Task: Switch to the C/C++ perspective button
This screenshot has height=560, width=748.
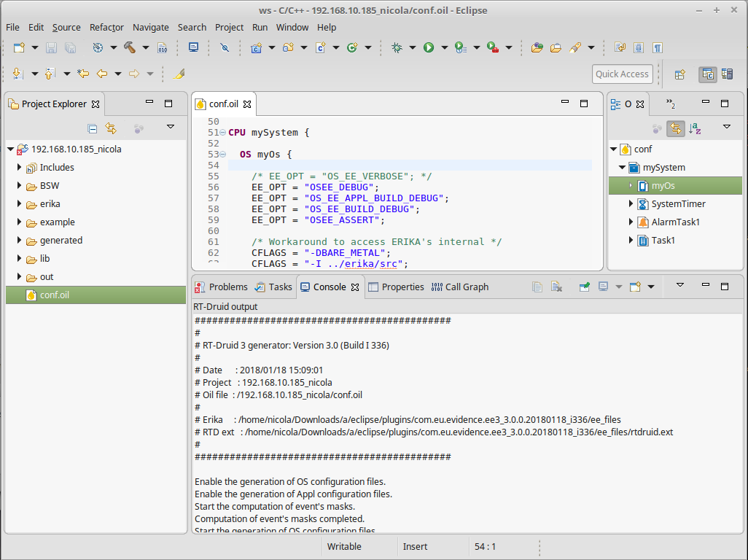Action: click(x=707, y=74)
